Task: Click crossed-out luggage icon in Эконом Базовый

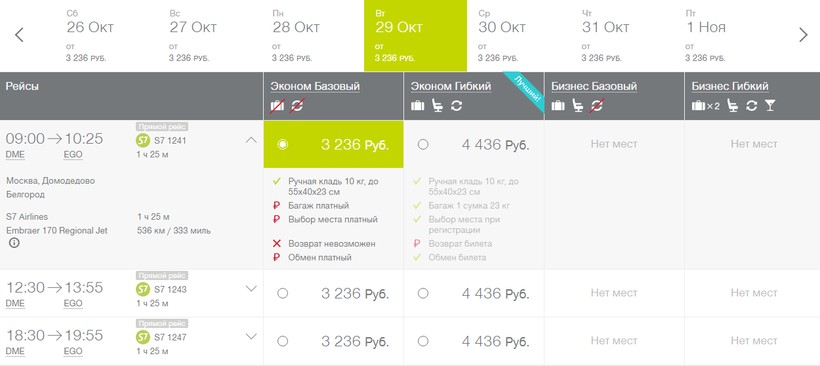Action: [277, 106]
